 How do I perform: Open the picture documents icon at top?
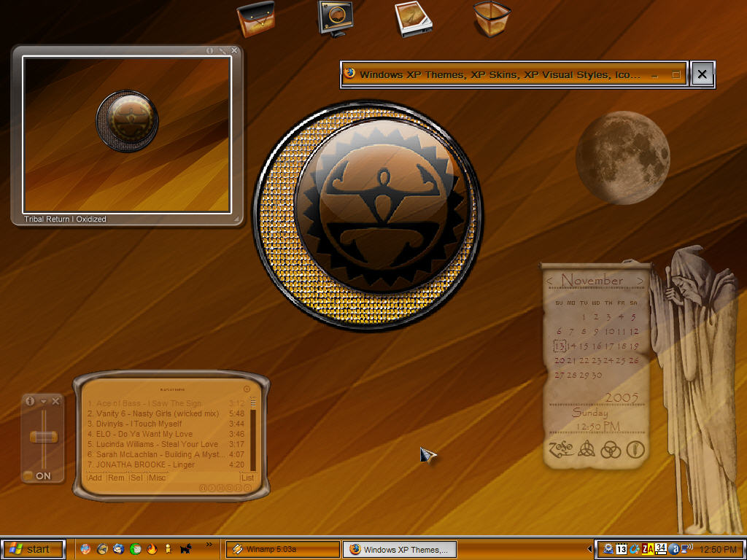click(413, 19)
